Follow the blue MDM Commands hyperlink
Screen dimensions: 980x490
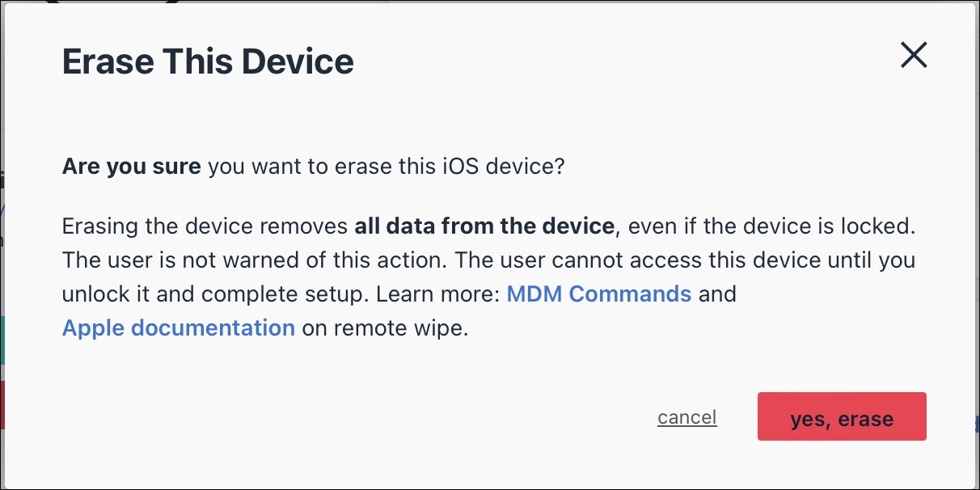[598, 294]
